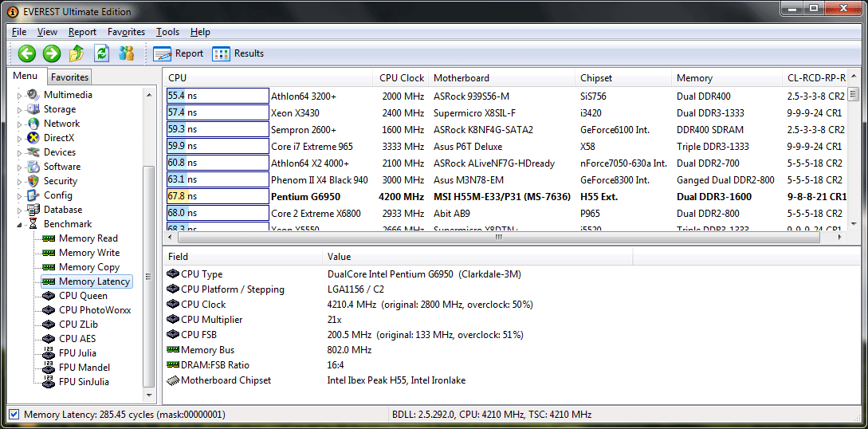This screenshot has width=868, height=429.
Task: Open the Tools menu
Action: 167,32
